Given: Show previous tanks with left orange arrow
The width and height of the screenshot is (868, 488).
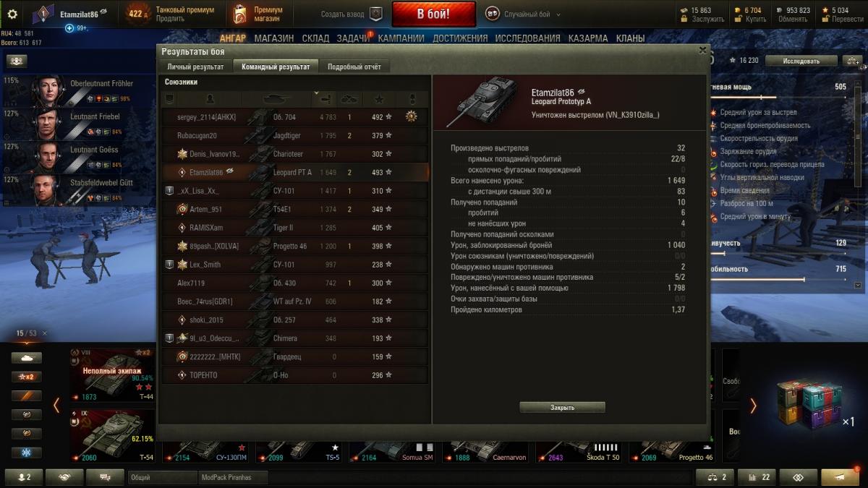Looking at the screenshot, I should (56, 406).
